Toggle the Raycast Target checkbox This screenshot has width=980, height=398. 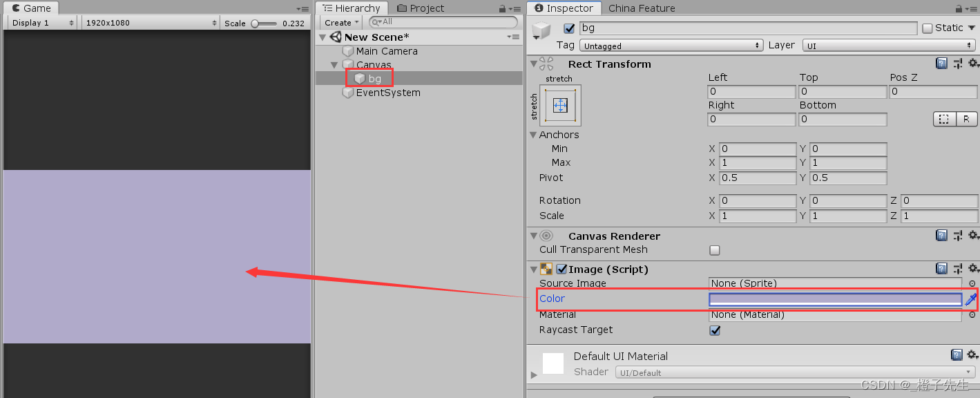715,330
